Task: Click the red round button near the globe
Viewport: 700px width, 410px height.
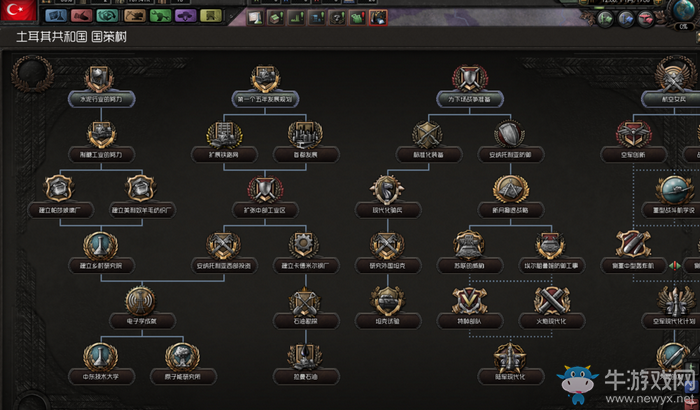Action: pos(646,19)
